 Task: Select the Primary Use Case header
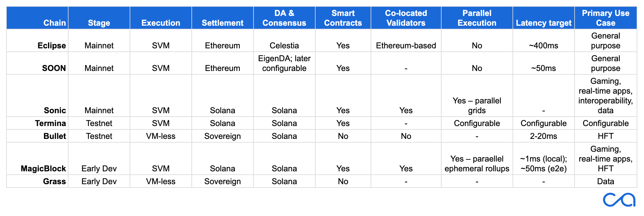[605, 18]
